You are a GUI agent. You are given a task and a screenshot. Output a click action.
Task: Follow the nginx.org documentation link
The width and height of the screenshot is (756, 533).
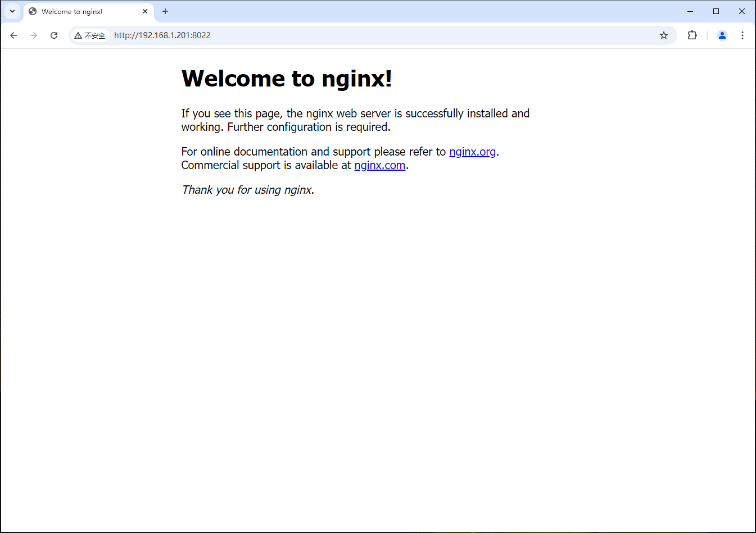[473, 152]
